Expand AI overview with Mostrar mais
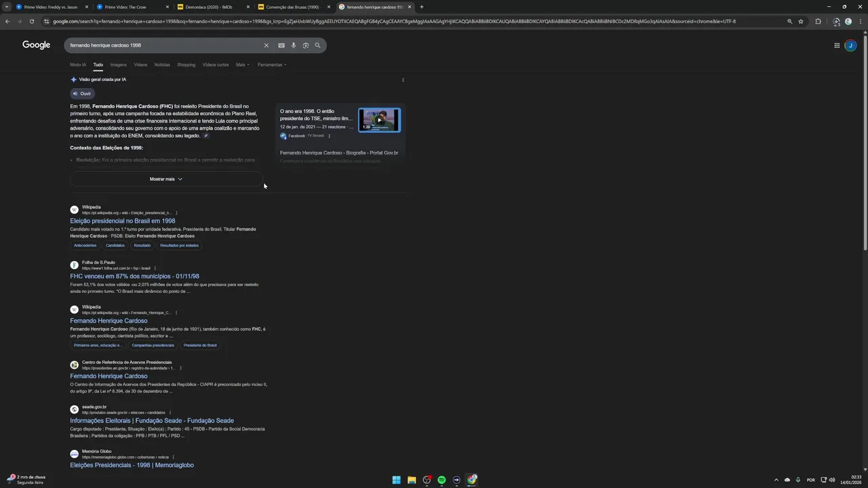The height and width of the screenshot is (488, 868). [x=166, y=179]
